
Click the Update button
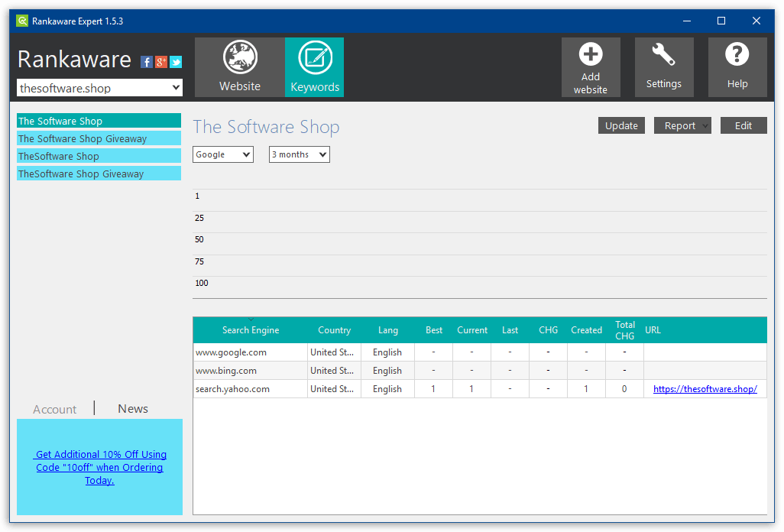tap(621, 125)
